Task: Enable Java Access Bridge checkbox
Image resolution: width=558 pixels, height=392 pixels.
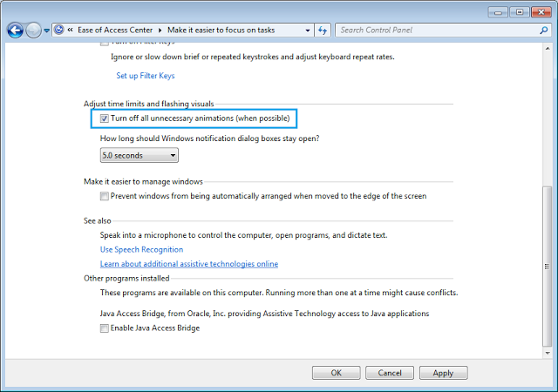Action: pos(104,328)
